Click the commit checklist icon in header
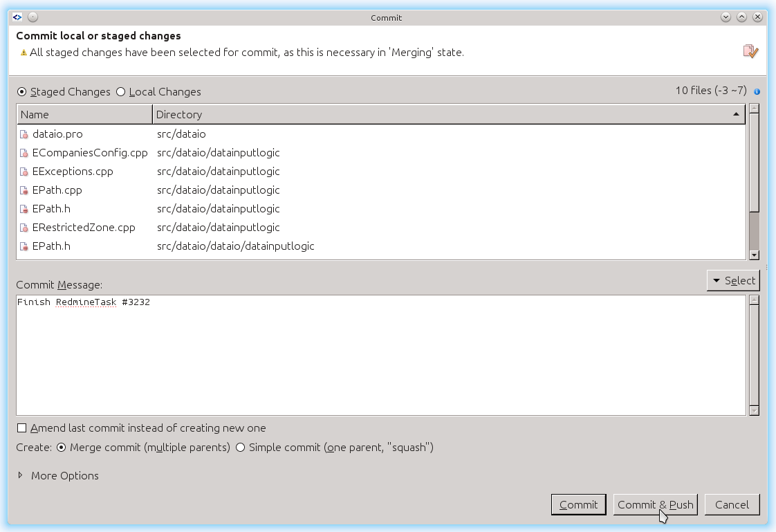 (x=750, y=51)
